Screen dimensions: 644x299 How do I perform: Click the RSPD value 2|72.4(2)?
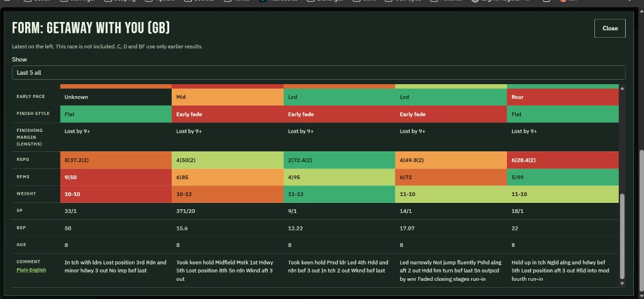tap(300, 160)
